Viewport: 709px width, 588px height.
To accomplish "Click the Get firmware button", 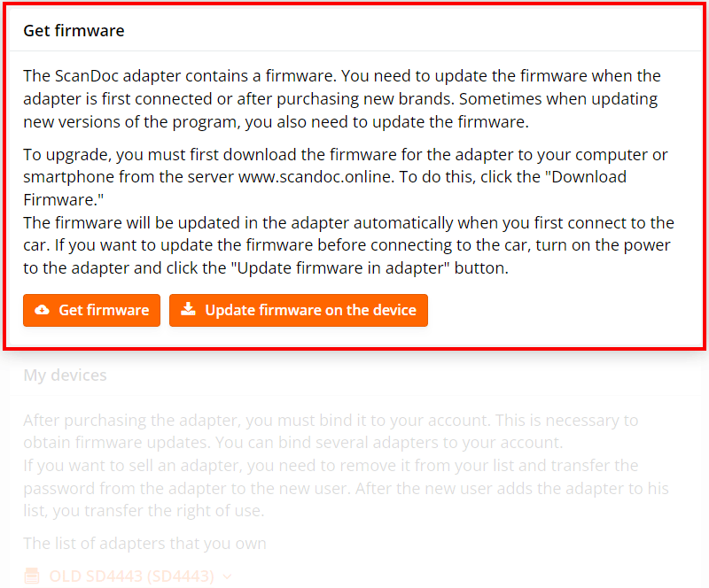I will [x=91, y=310].
